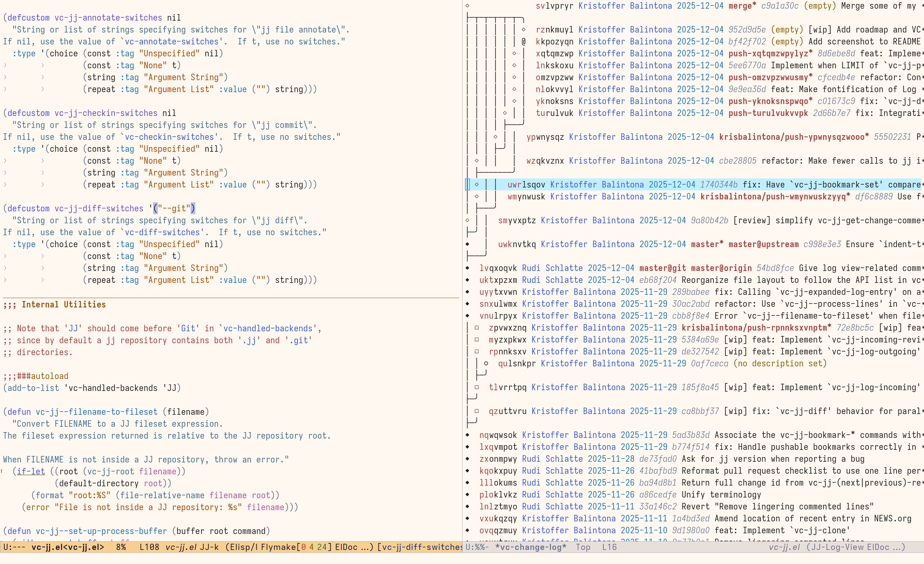Image resolution: width=924 pixels, height=564 pixels.
Task: Open commit 1740344b from the highlighted line
Action: pyautogui.click(x=719, y=184)
